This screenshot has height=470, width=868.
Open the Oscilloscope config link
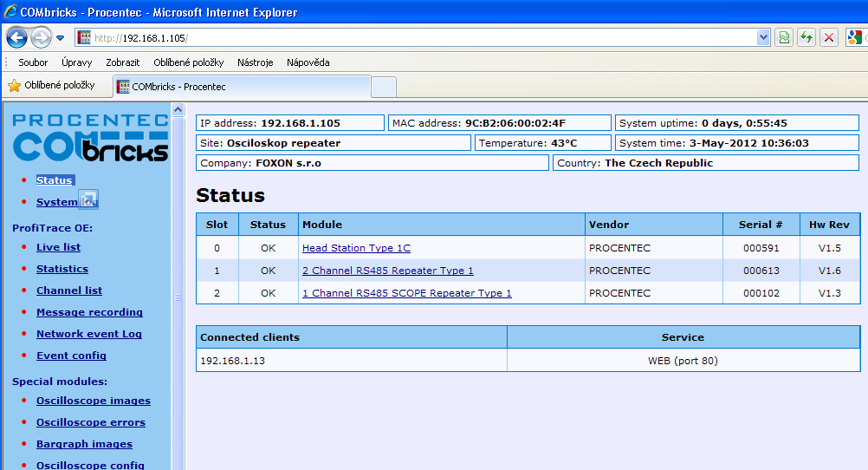click(x=90, y=465)
